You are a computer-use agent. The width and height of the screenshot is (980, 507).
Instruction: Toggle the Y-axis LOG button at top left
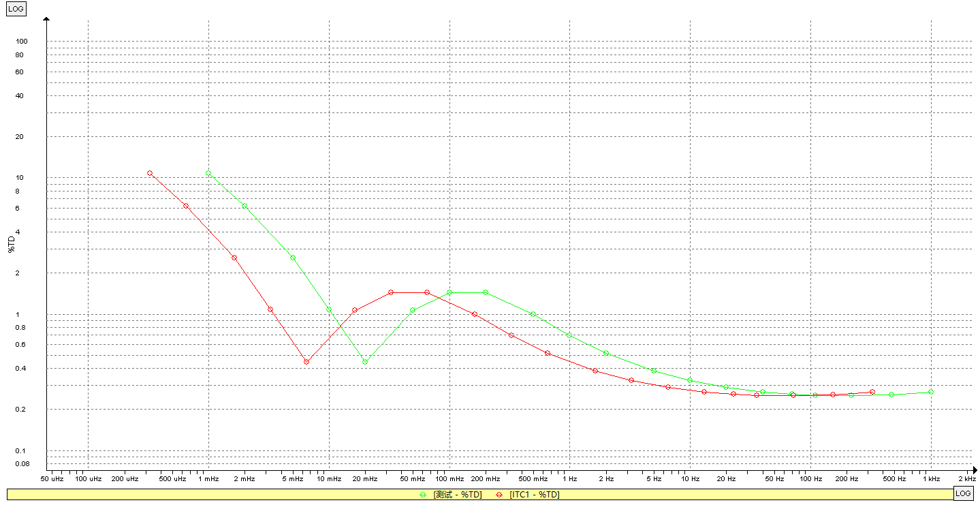click(16, 10)
